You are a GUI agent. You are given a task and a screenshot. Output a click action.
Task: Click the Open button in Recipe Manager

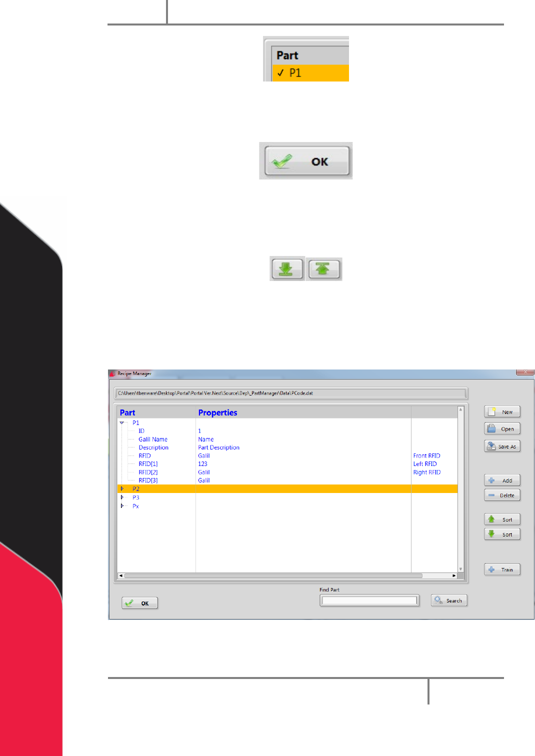tap(502, 429)
